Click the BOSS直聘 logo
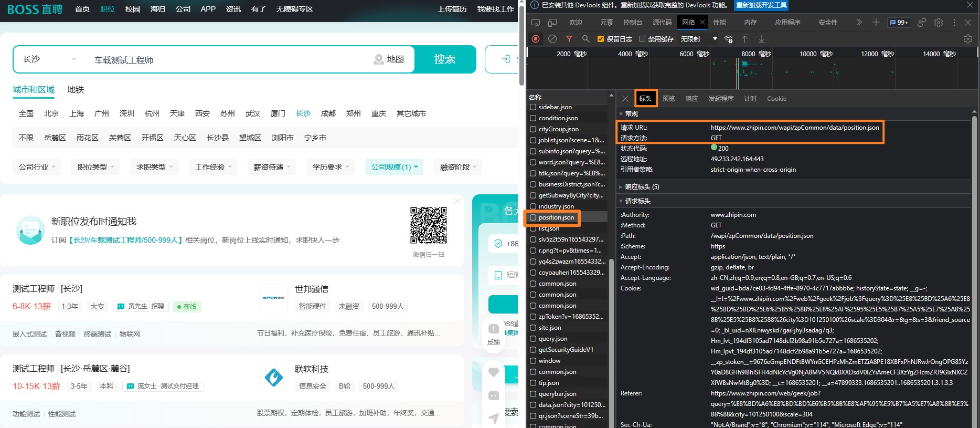The height and width of the screenshot is (428, 980). pos(35,9)
